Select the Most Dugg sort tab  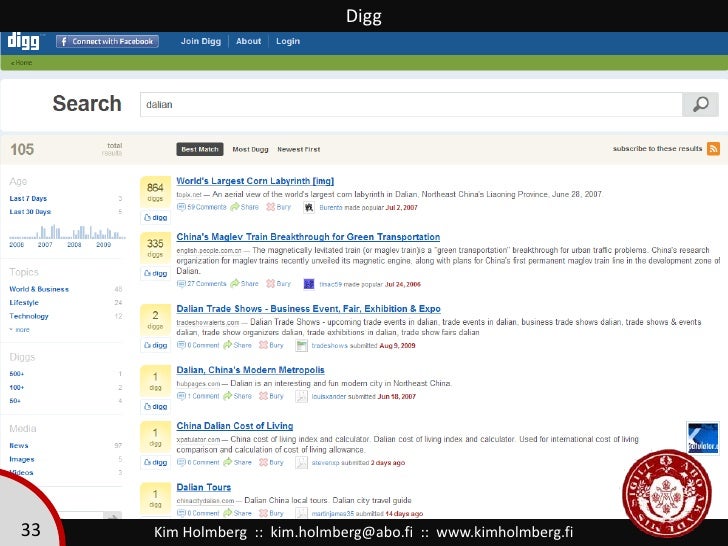coord(250,150)
